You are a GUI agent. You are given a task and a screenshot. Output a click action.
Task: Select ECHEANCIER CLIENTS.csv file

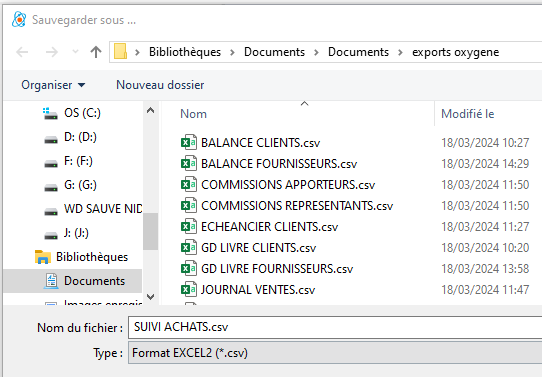pos(270,227)
